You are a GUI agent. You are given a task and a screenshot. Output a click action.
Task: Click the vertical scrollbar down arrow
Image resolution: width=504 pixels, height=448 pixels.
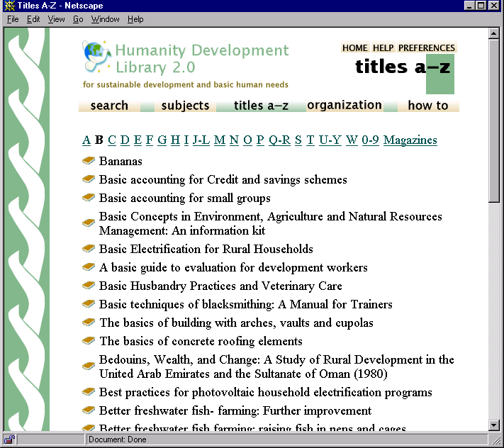pos(494,425)
